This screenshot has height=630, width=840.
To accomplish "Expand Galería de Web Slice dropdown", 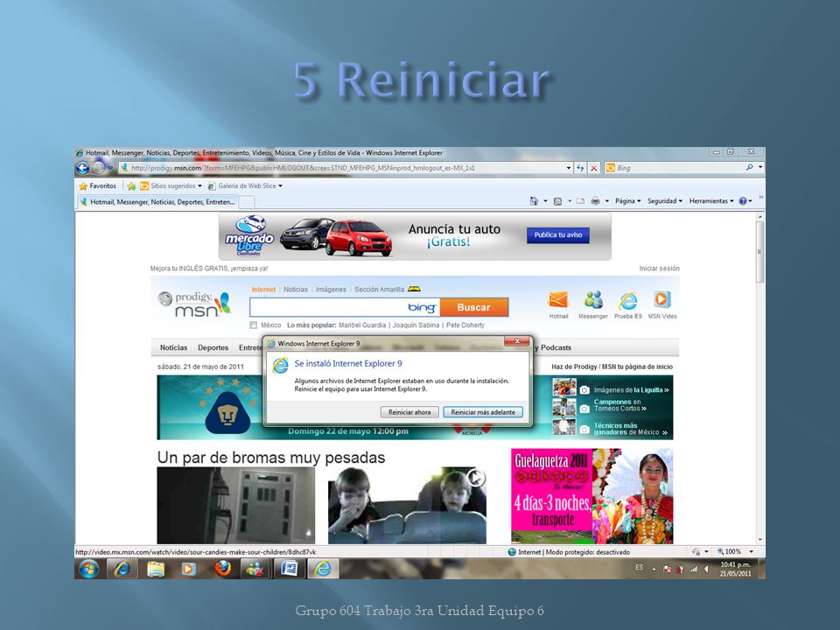I will 280,185.
